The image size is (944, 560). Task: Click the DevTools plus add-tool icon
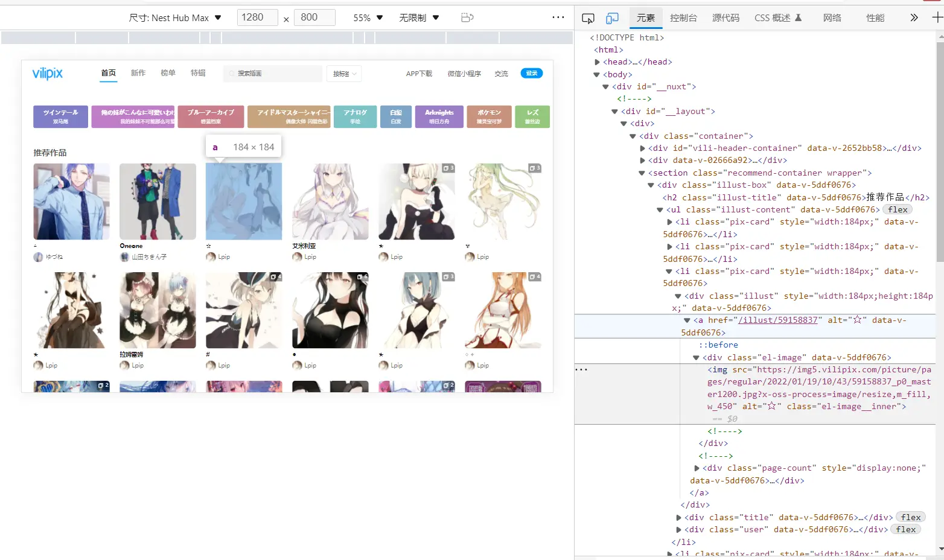point(937,17)
